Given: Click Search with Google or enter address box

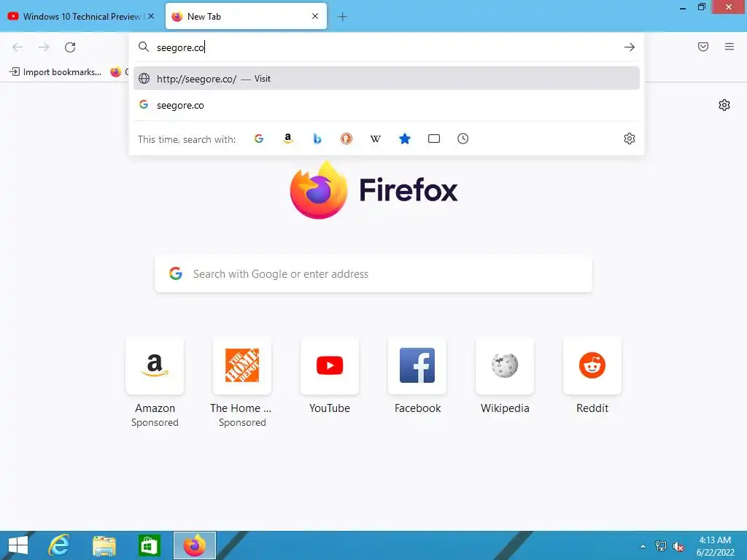Looking at the screenshot, I should click(373, 274).
